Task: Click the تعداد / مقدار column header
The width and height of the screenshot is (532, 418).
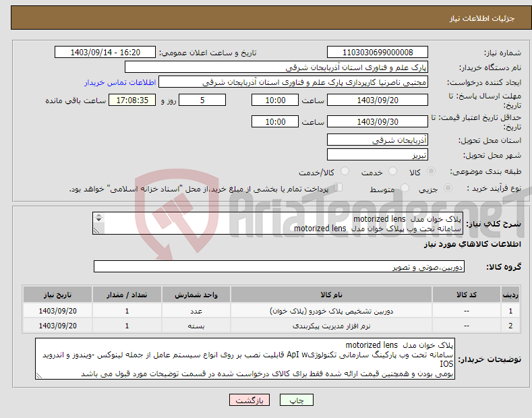Action: 127,295
